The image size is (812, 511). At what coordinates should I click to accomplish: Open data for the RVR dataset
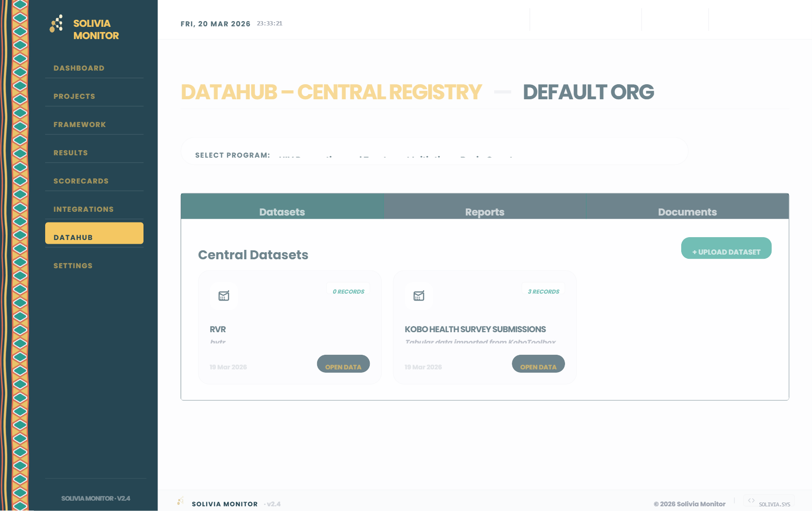(343, 363)
